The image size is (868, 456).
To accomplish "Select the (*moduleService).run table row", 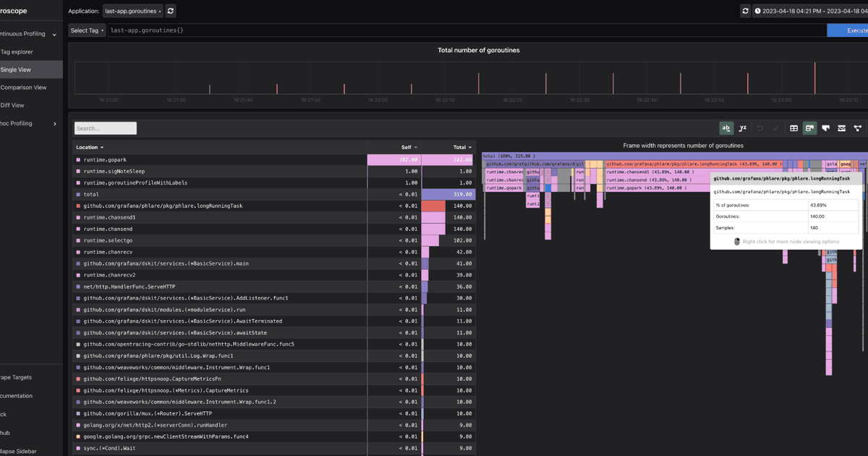I will (275, 310).
